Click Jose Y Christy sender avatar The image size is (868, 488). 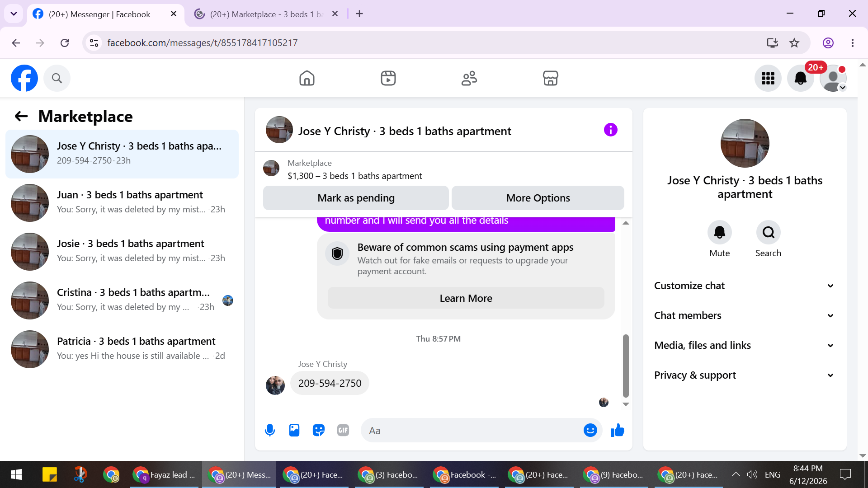[x=275, y=385]
